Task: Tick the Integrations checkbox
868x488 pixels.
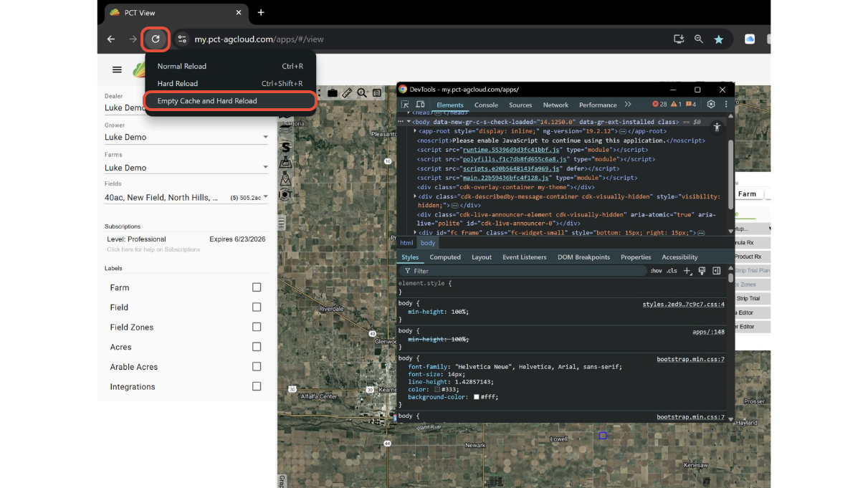Action: pyautogui.click(x=257, y=386)
